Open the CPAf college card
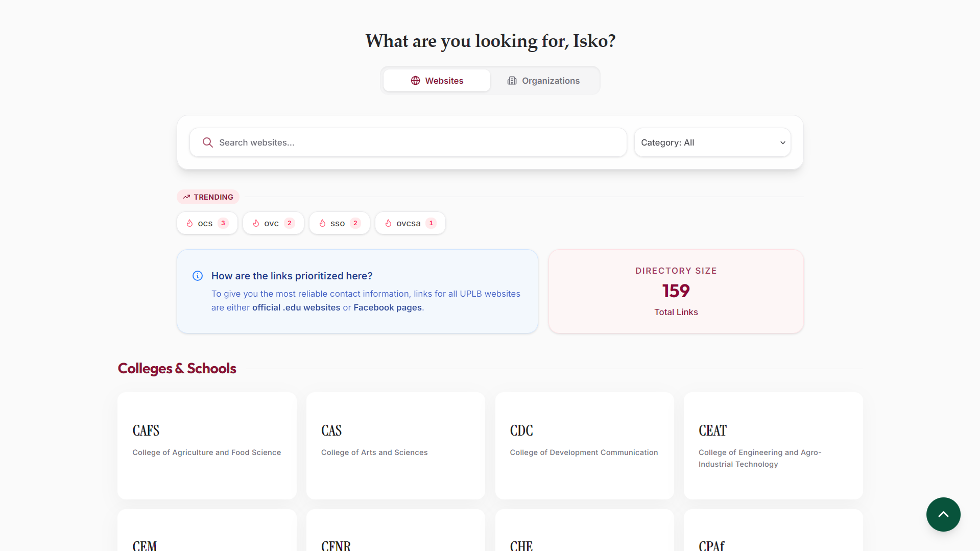The width and height of the screenshot is (980, 551). click(773, 530)
